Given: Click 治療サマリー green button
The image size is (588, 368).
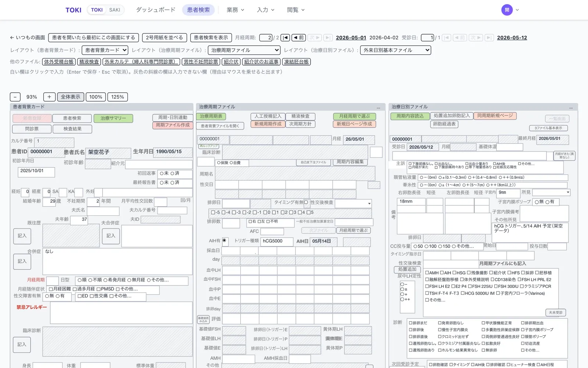Looking at the screenshot, I should tap(113, 118).
